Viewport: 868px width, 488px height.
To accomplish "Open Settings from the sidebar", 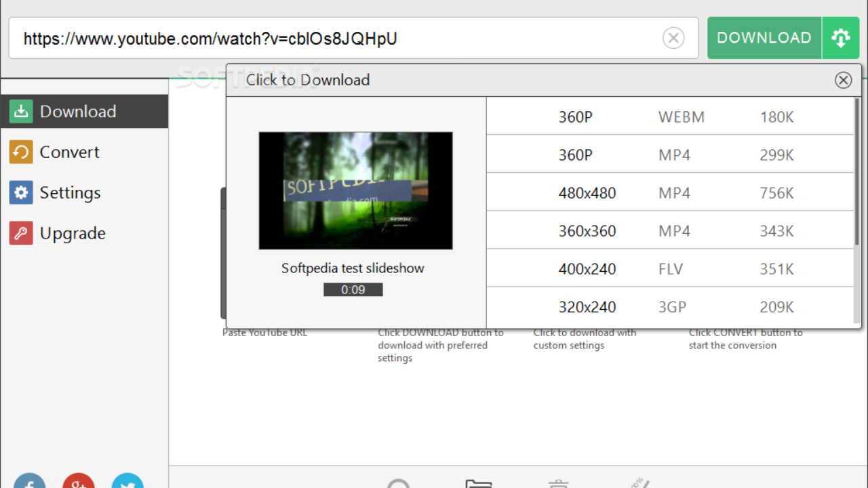I will (84, 192).
